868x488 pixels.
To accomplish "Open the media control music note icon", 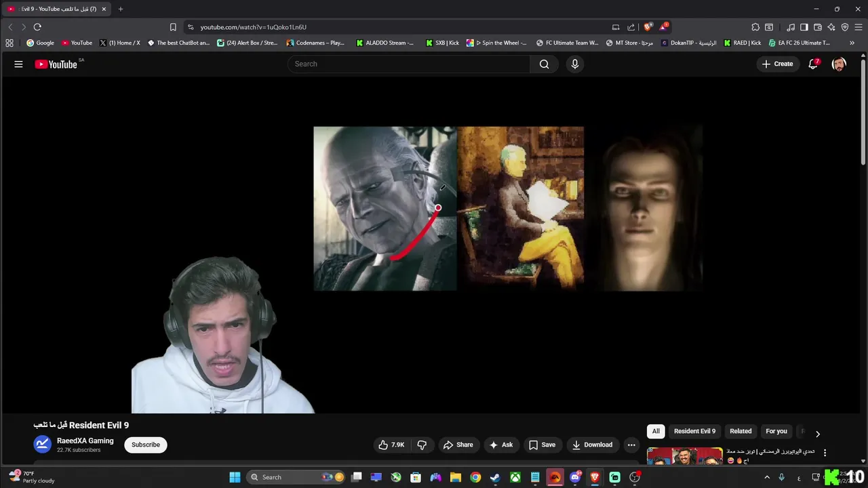I will point(791,27).
